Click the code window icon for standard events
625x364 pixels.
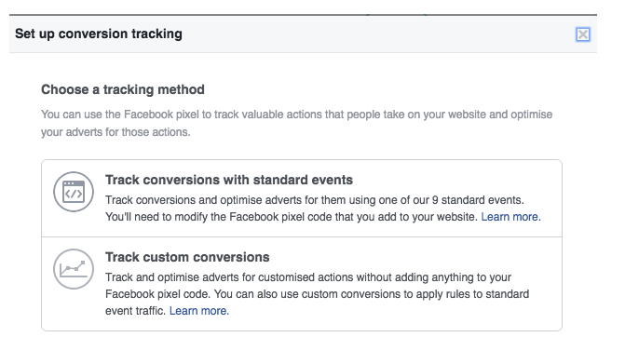74,192
